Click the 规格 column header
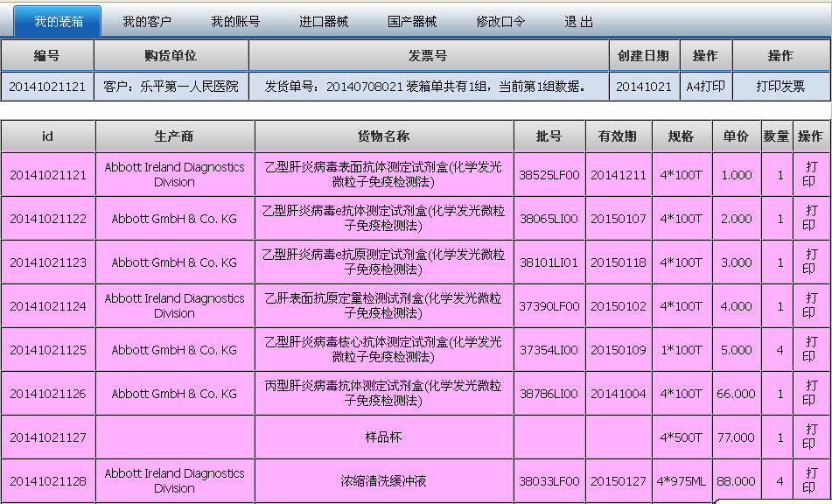832x504 pixels. tap(682, 136)
